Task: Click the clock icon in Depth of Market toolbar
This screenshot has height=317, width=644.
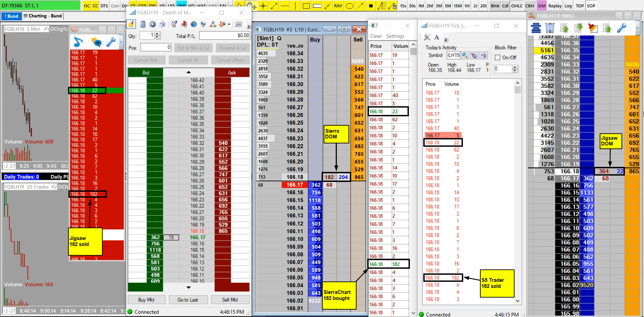Action: (194, 24)
